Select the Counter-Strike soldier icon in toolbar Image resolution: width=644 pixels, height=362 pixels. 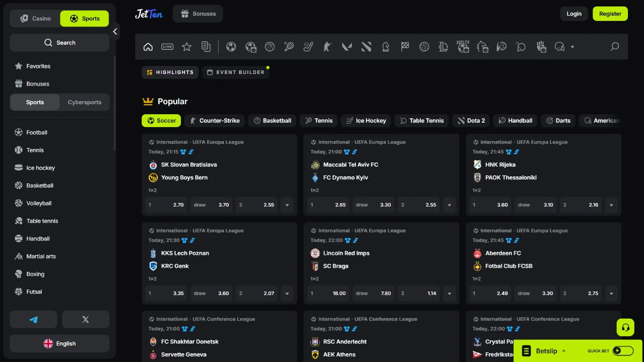coord(327,47)
